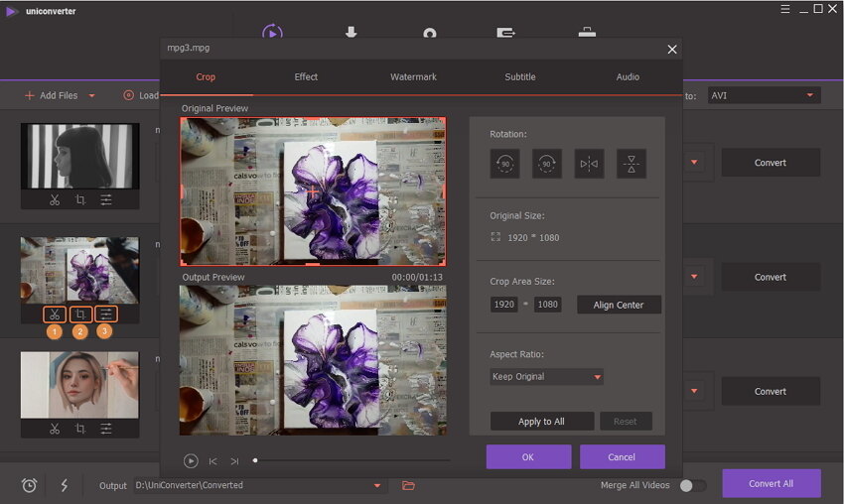Open effects settings icon under flower video
The height and width of the screenshot is (504, 844).
point(105,315)
